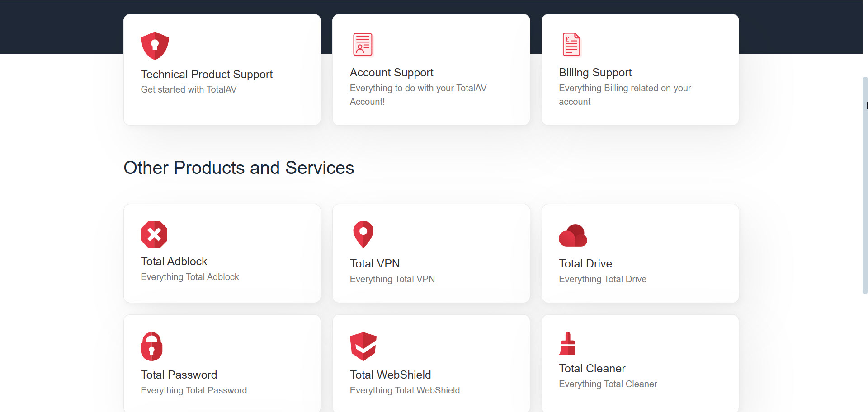Click 'Everything Total Password' description
This screenshot has width=868, height=412.
click(x=194, y=390)
